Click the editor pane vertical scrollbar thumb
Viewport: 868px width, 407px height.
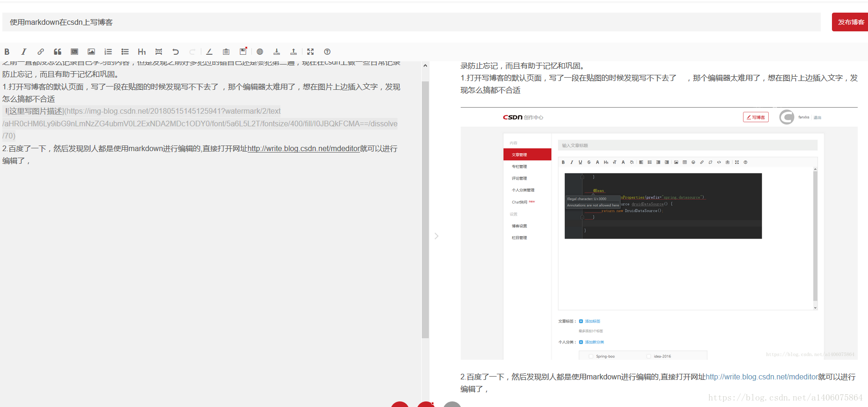coord(425,210)
